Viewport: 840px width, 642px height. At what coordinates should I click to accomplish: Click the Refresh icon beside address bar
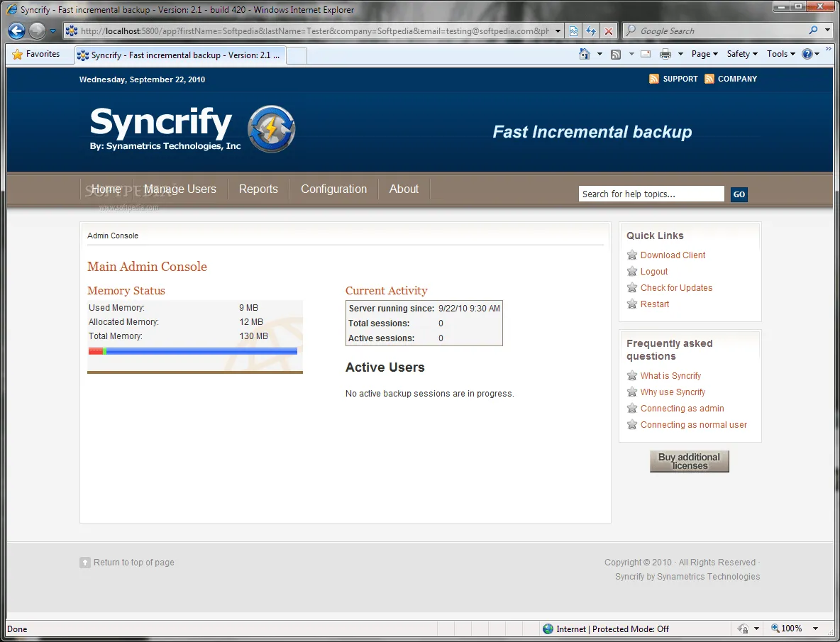(x=591, y=31)
